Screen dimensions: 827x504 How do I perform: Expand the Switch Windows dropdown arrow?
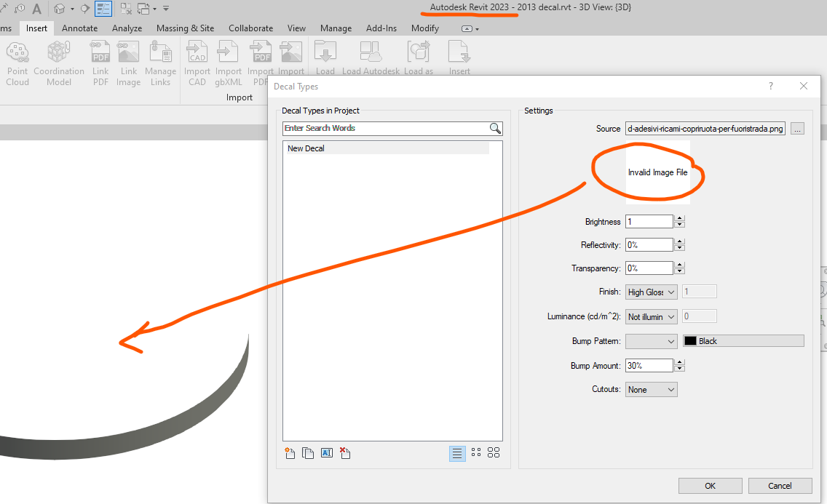tap(154, 9)
